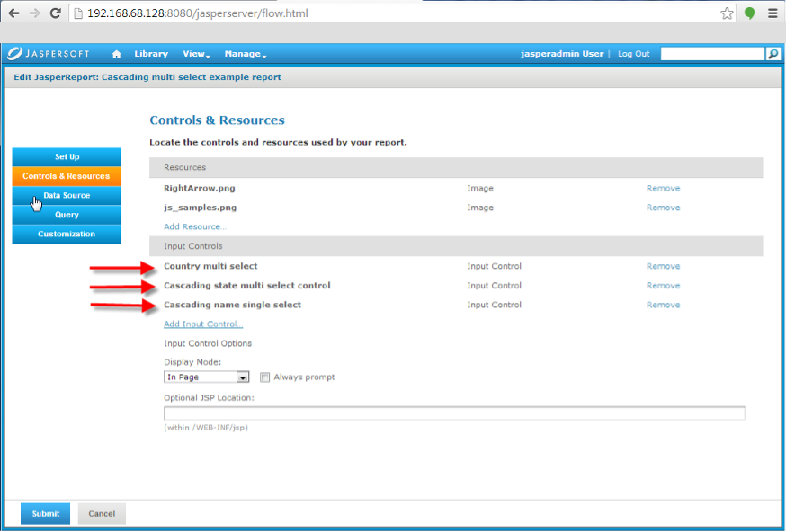
Task: Open Cascading state multi select control
Action: click(x=247, y=286)
